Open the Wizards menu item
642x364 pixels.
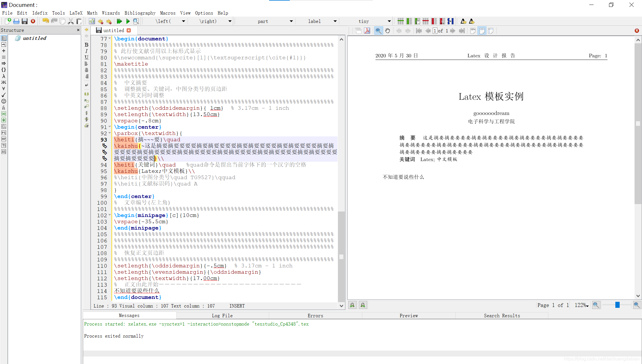point(109,13)
